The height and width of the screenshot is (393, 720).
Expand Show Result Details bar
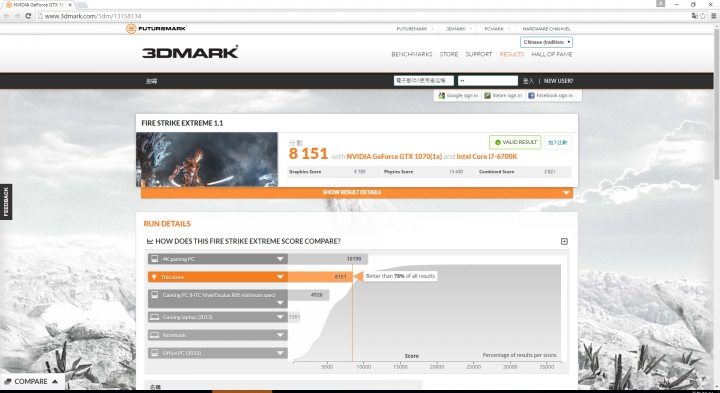point(357,193)
